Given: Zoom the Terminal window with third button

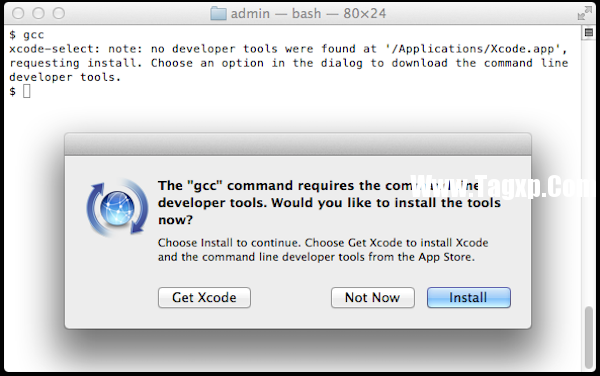Looking at the screenshot, I should pos(59,13).
